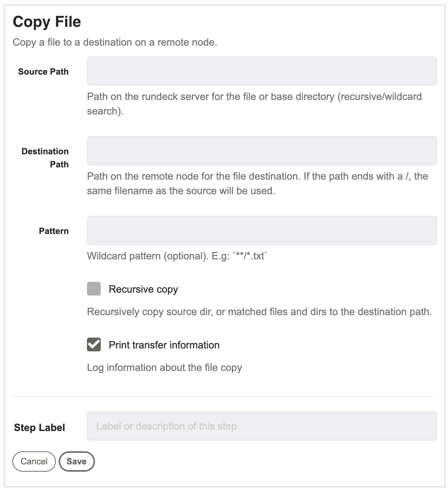Click the Recursively copy source dir description
Screen dimensions: 448x489
tap(260, 312)
